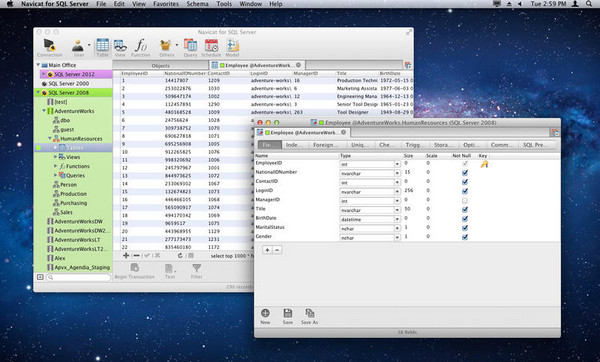This screenshot has width=600, height=362.
Task: Open the Connection toolbar icon
Action: point(50,46)
